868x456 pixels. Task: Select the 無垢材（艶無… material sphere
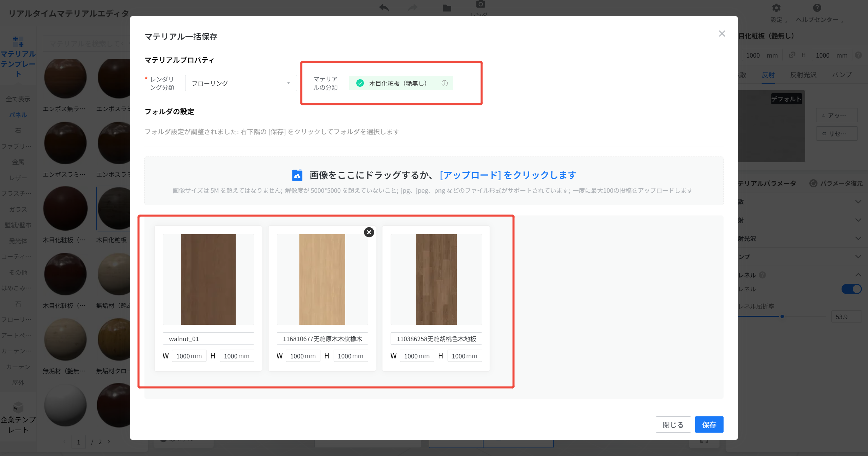click(65, 339)
